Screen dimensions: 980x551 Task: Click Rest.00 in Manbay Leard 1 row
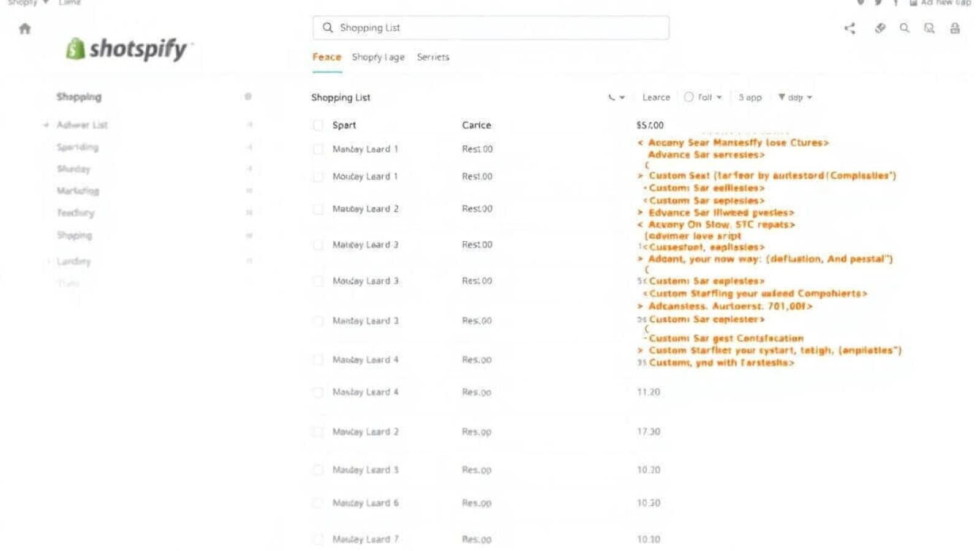[477, 149]
